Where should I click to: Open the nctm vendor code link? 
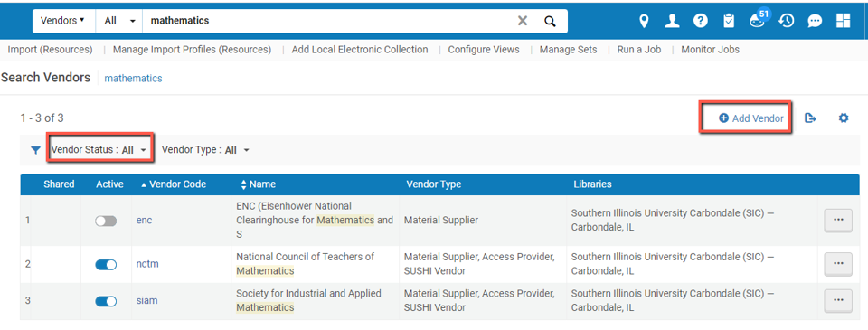[147, 264]
